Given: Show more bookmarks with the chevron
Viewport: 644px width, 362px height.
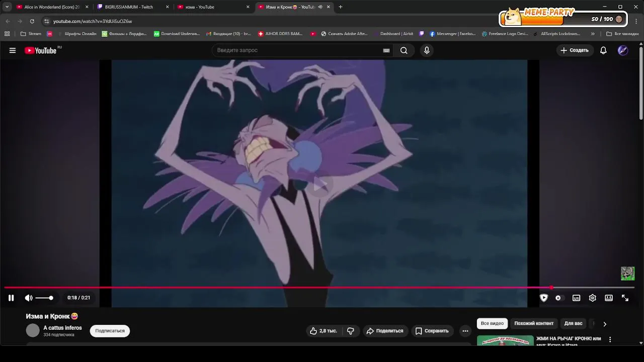Looking at the screenshot, I should point(593,34).
